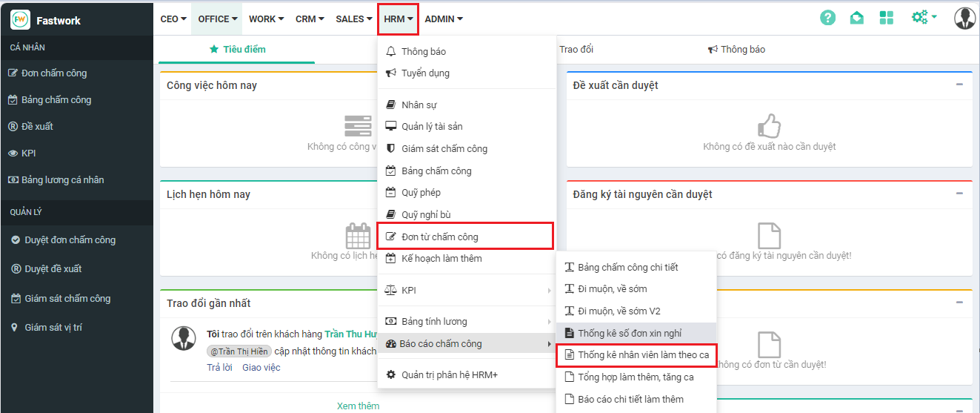The height and width of the screenshot is (413, 980).
Task: Open the apps grid icon
Action: tap(886, 18)
